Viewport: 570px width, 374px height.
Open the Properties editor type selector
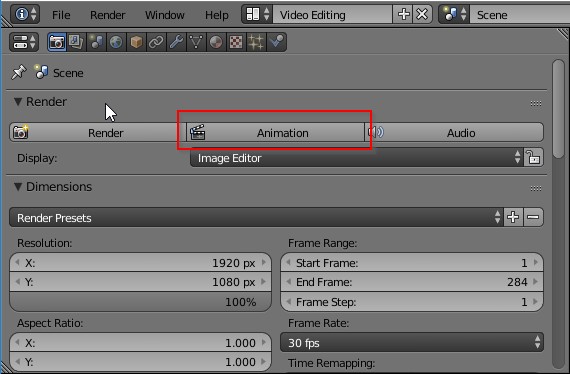click(24, 42)
